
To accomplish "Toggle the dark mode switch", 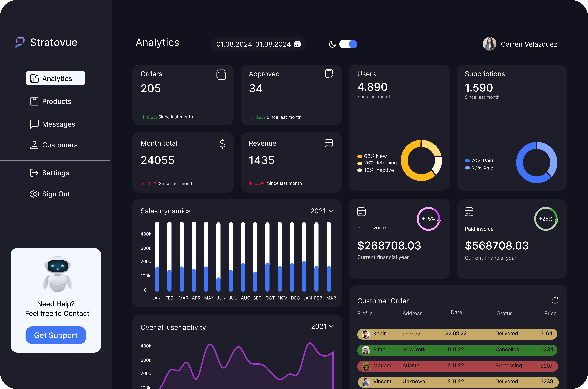I will pos(348,44).
